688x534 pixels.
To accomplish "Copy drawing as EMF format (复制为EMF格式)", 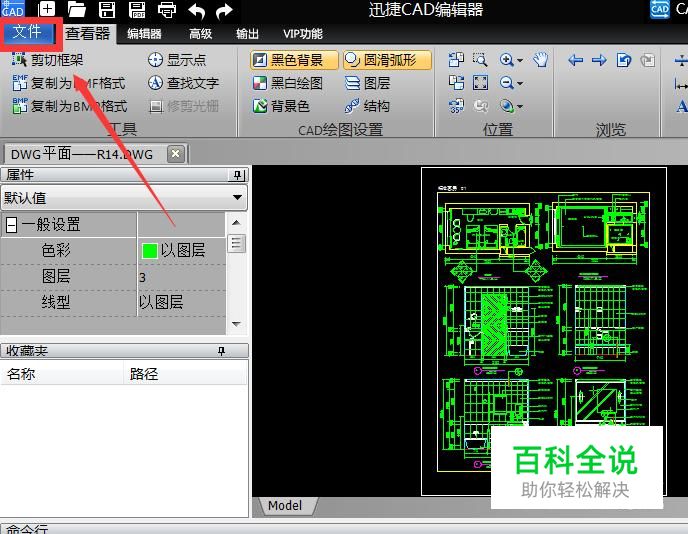I will click(69, 83).
